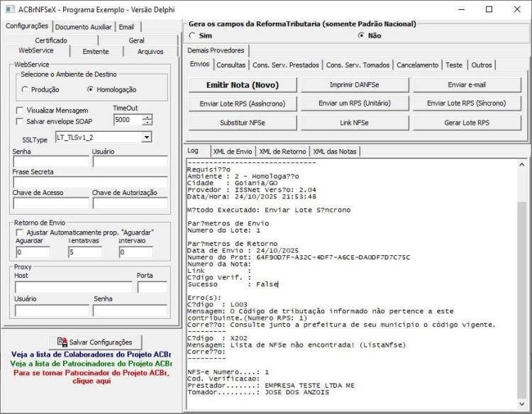This screenshot has width=532, height=414.
Task: Click Enviar Lote RPS (Assíncrono) button
Action: pos(243,103)
